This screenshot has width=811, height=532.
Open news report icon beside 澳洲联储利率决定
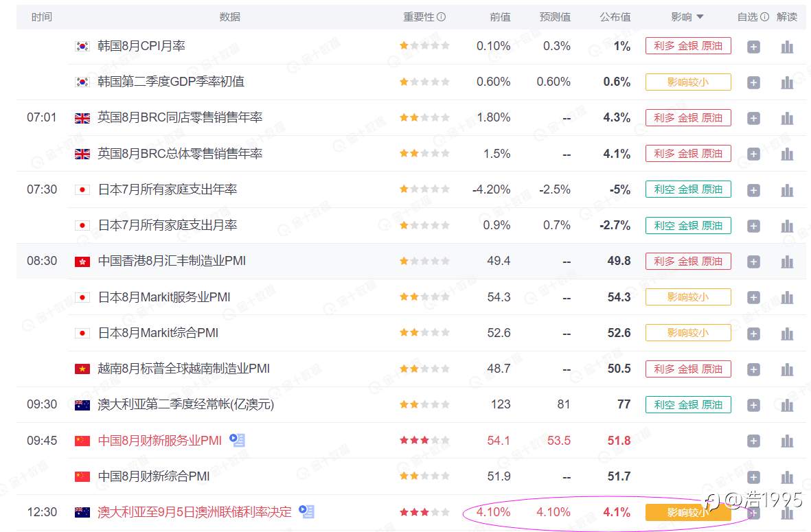pos(307,512)
